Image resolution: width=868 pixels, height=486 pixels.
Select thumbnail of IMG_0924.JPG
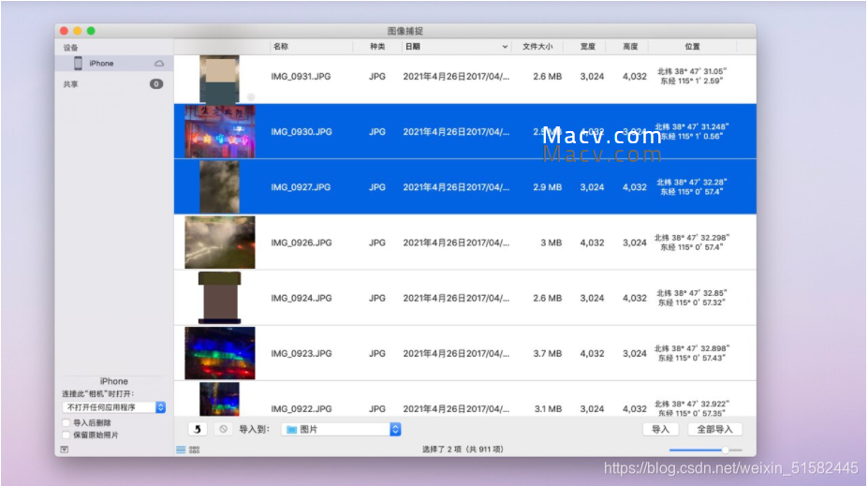[220, 298]
